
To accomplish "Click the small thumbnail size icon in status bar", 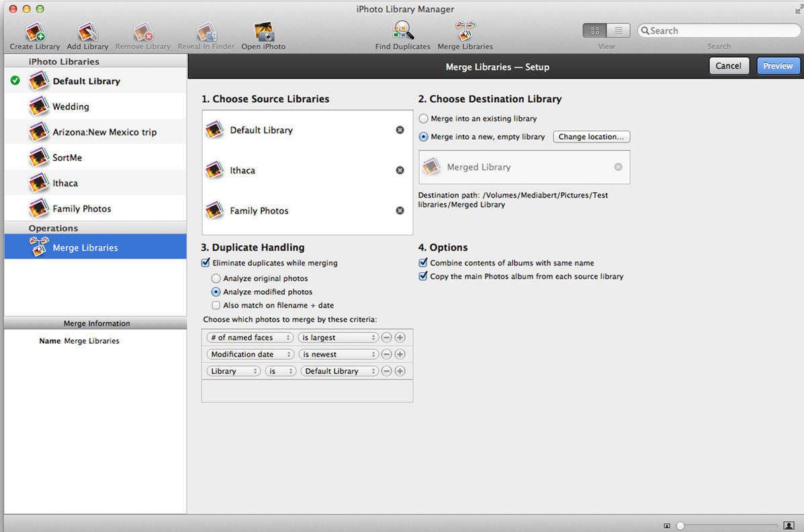I will 666,526.
